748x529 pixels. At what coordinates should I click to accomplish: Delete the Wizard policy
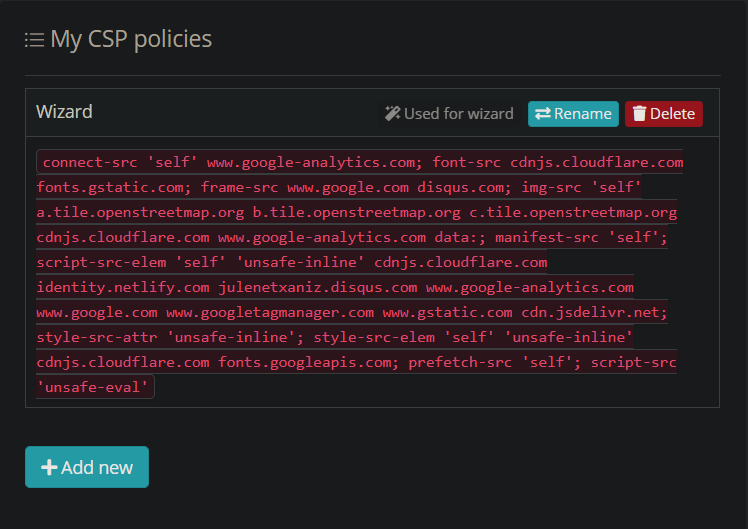(663, 114)
